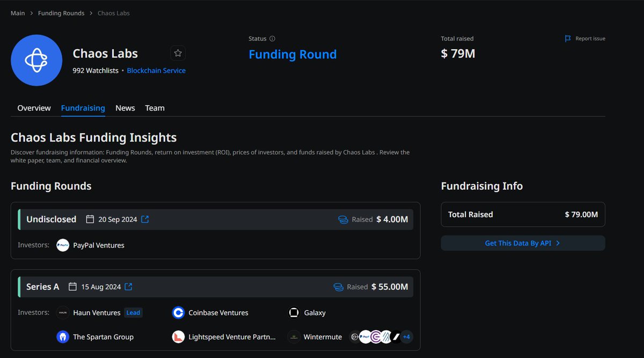Click the $ 79M total raised value
Image resolution: width=644 pixels, height=358 pixels.
point(458,54)
